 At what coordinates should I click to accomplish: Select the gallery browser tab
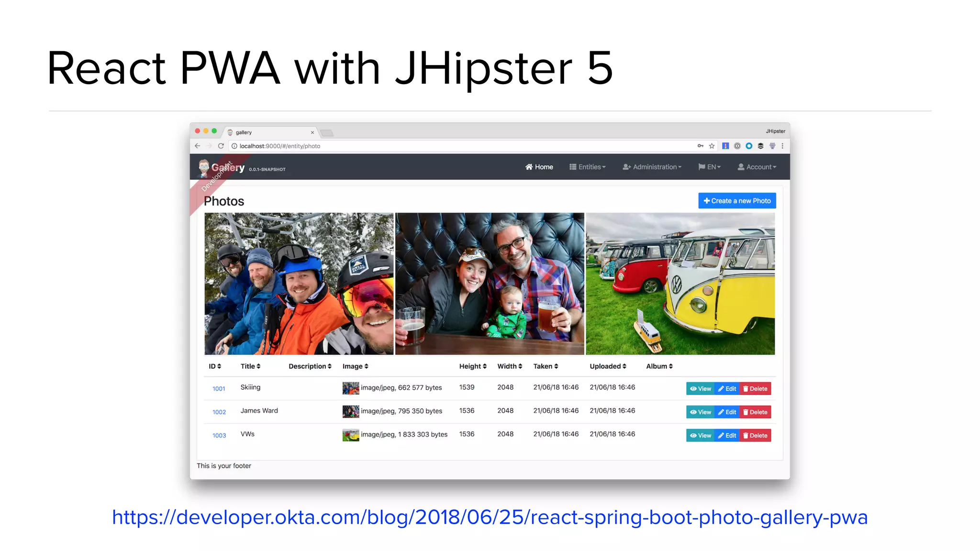pyautogui.click(x=270, y=132)
